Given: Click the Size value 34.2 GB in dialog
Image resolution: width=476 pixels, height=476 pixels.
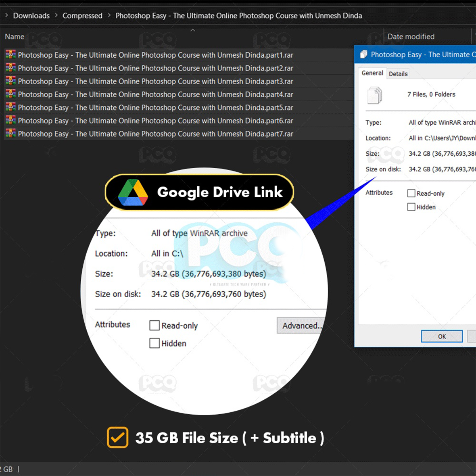Looking at the screenshot, I should click(x=442, y=154).
